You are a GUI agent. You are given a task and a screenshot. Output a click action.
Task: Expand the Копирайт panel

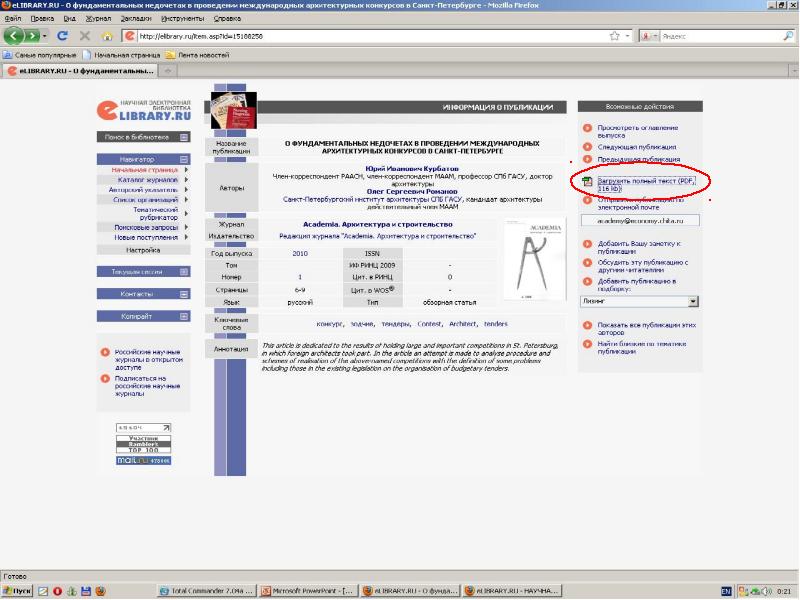pyautogui.click(x=184, y=317)
